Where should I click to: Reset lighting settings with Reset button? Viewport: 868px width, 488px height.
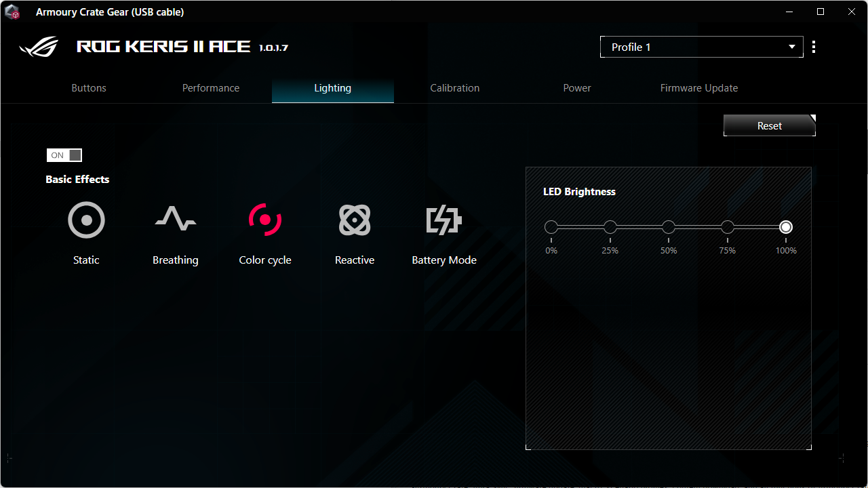(x=770, y=125)
